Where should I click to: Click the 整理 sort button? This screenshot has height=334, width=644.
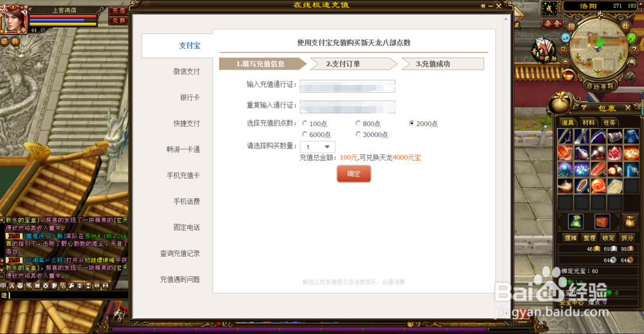(589, 237)
